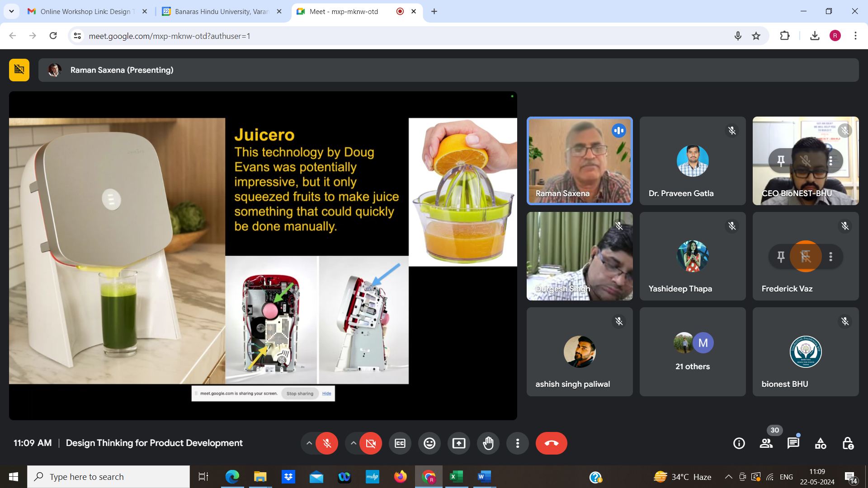The height and width of the screenshot is (488, 868).
Task: Turn on camera via red camera button
Action: tap(371, 443)
